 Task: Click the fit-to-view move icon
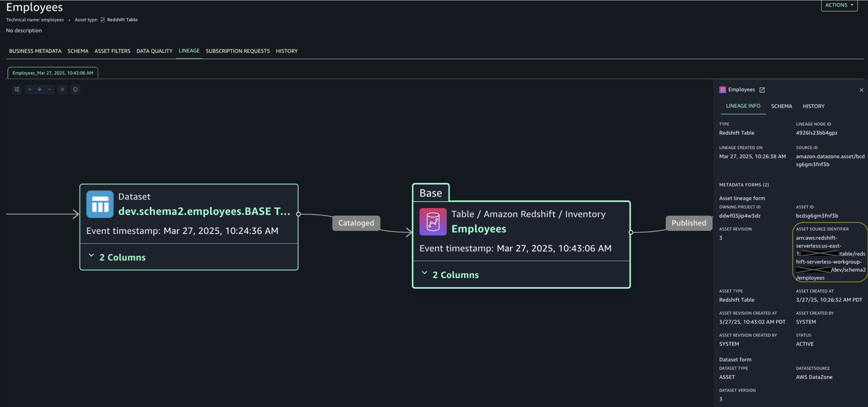click(39, 90)
